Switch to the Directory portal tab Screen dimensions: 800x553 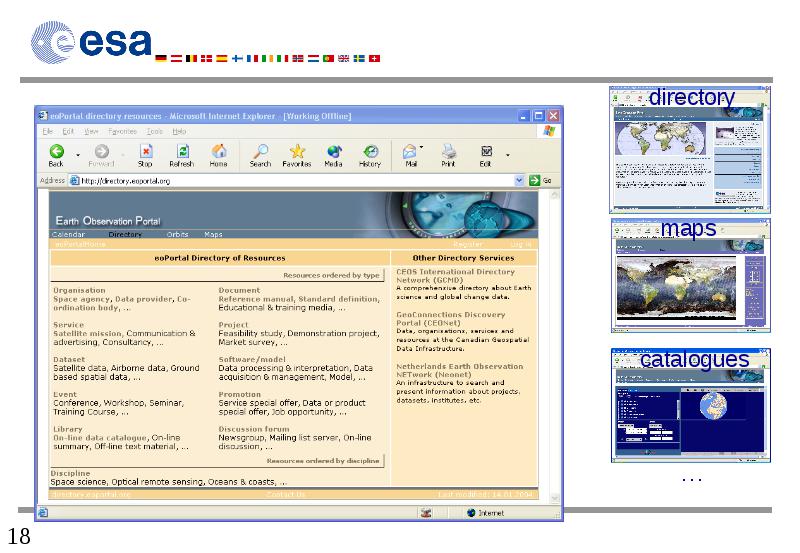[x=125, y=235]
